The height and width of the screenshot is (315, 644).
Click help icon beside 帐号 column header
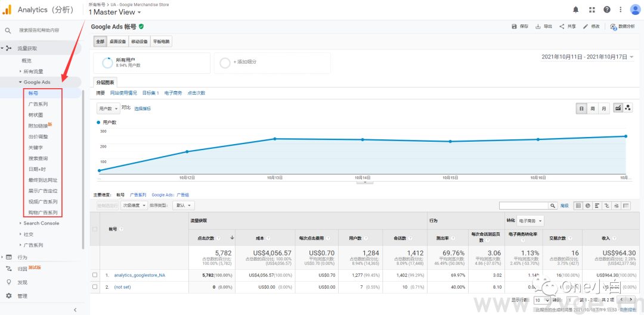click(122, 229)
